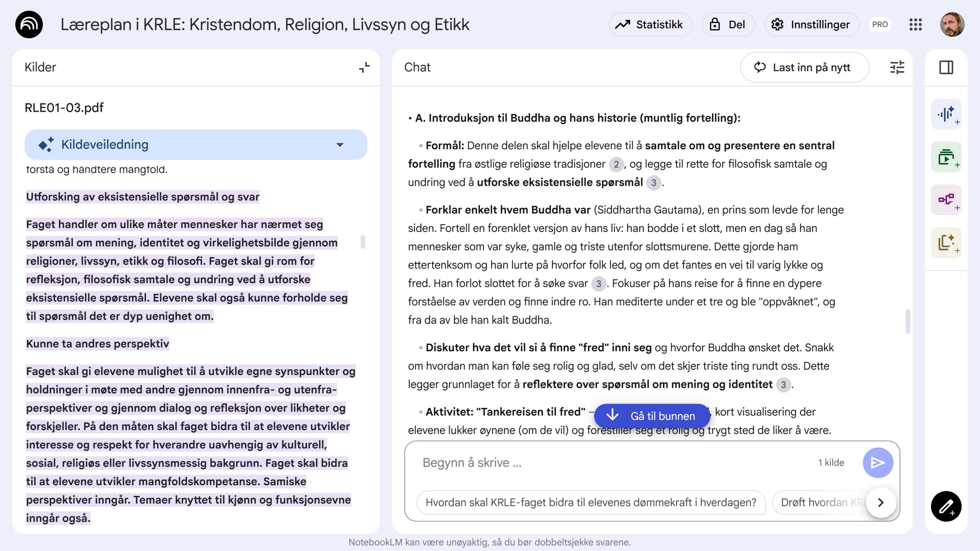Open citation 3 after mening og identitet

point(783,385)
